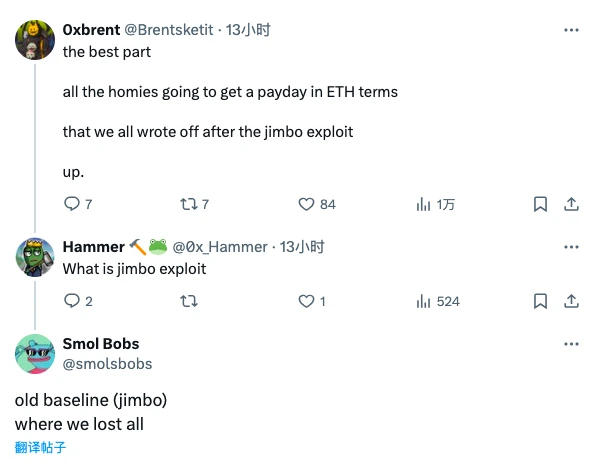The height and width of the screenshot is (465, 593).
Task: Click the 翻译帖子 translate post link
Action: (40, 447)
